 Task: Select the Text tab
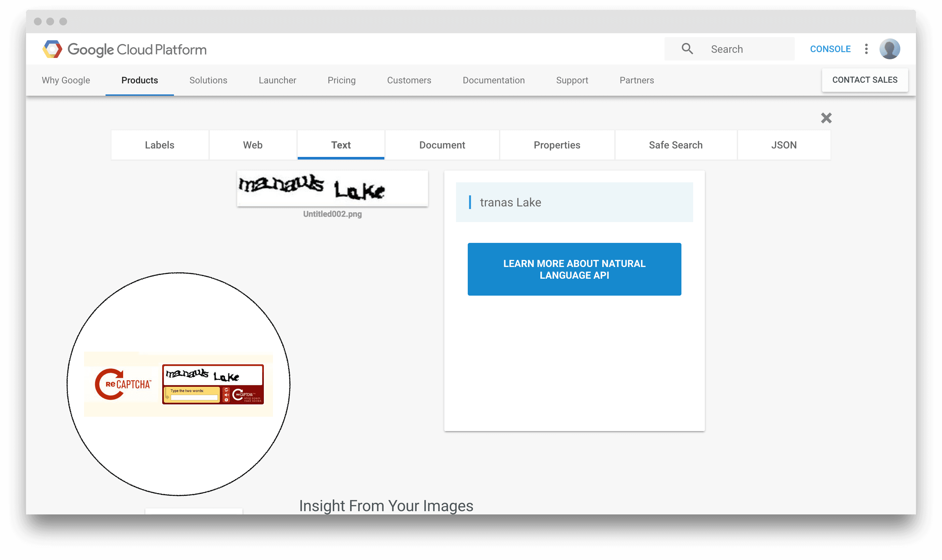tap(341, 145)
